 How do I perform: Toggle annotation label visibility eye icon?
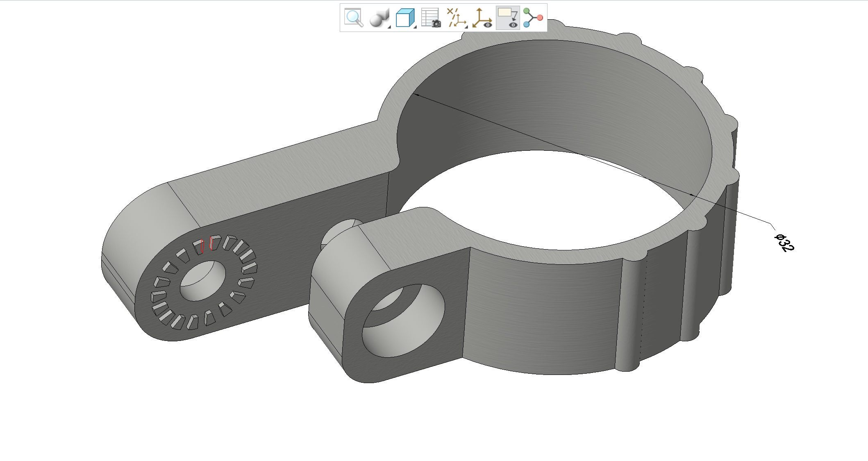pyautogui.click(x=507, y=18)
